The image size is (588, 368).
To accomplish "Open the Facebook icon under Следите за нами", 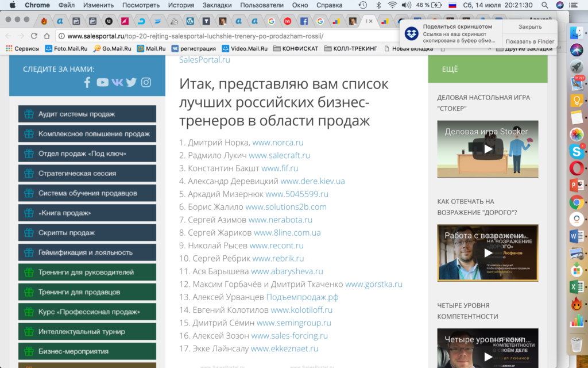I will pos(87,82).
